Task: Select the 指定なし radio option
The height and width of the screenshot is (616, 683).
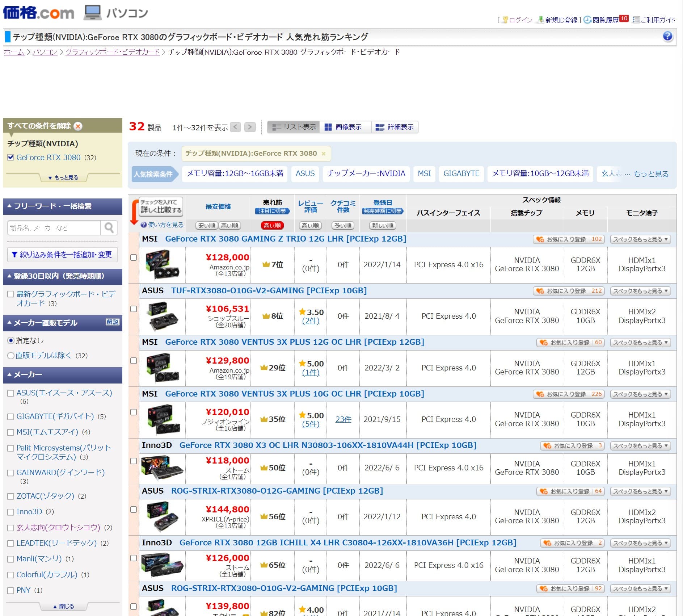Action: coord(10,341)
